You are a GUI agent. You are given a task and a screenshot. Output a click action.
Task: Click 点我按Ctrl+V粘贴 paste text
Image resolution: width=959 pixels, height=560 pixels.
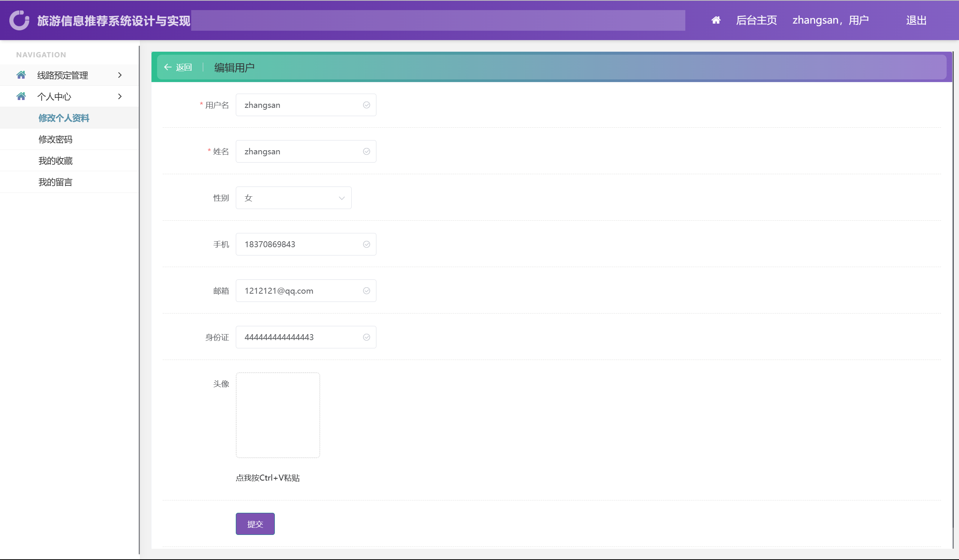[268, 478]
